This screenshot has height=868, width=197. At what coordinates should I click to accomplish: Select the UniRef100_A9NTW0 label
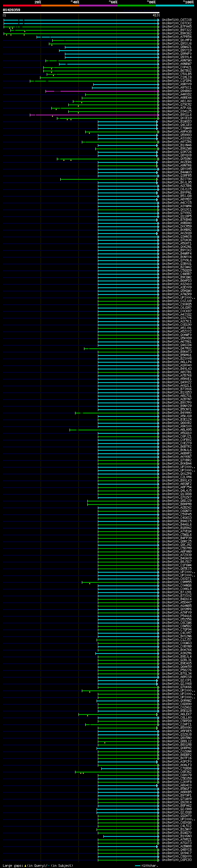click(x=177, y=61)
